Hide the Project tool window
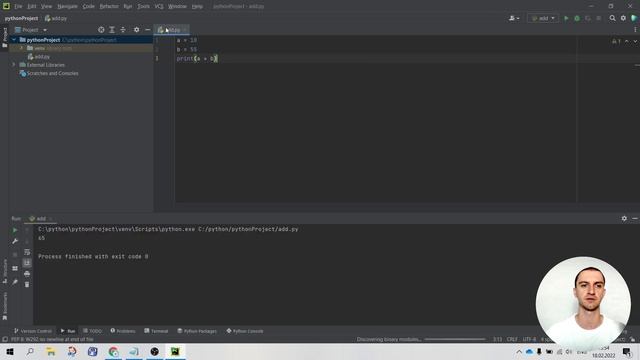This screenshot has width=640, height=360. [x=147, y=30]
